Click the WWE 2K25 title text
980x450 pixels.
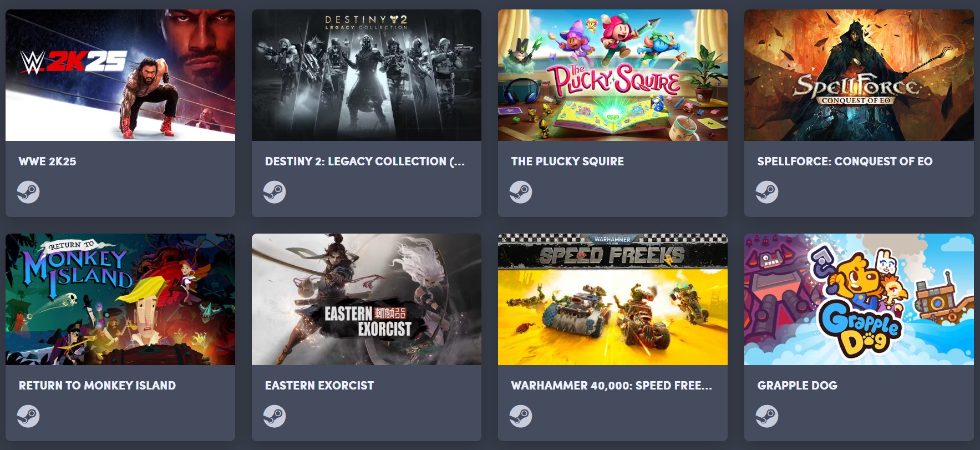pyautogui.click(x=48, y=161)
